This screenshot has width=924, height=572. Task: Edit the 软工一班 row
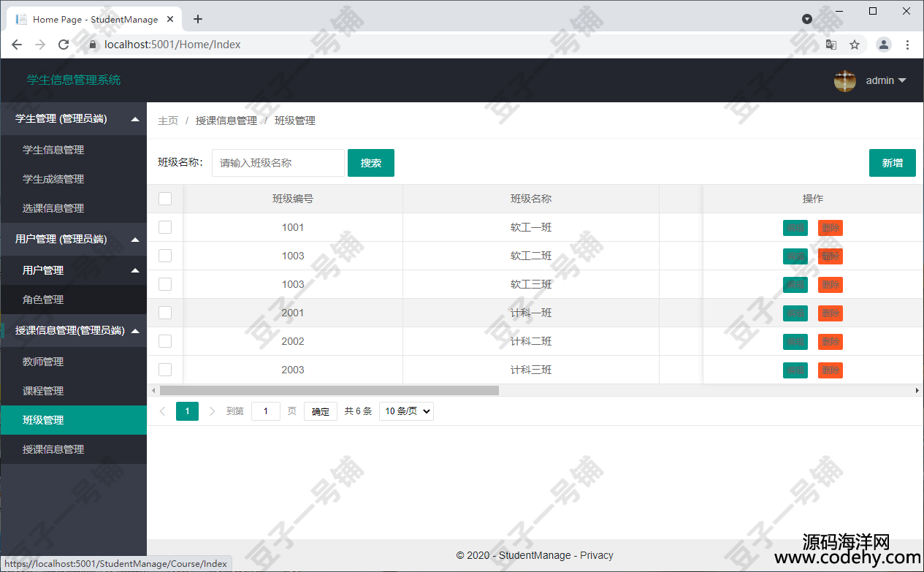pos(795,228)
